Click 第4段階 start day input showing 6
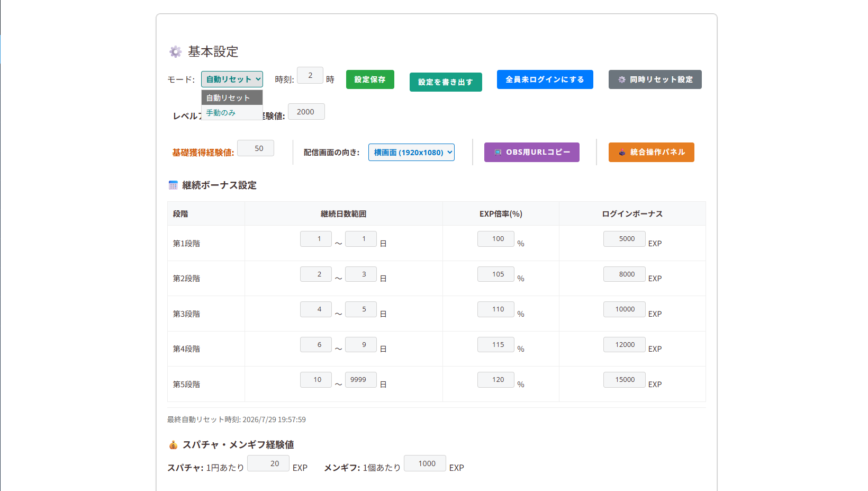Image resolution: width=868 pixels, height=491 pixels. point(316,345)
